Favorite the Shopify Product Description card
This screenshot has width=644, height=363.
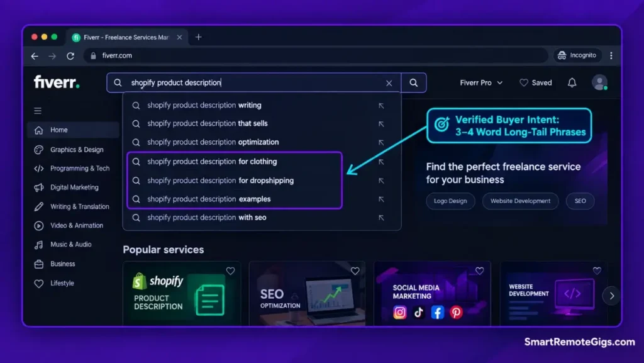[x=230, y=271]
